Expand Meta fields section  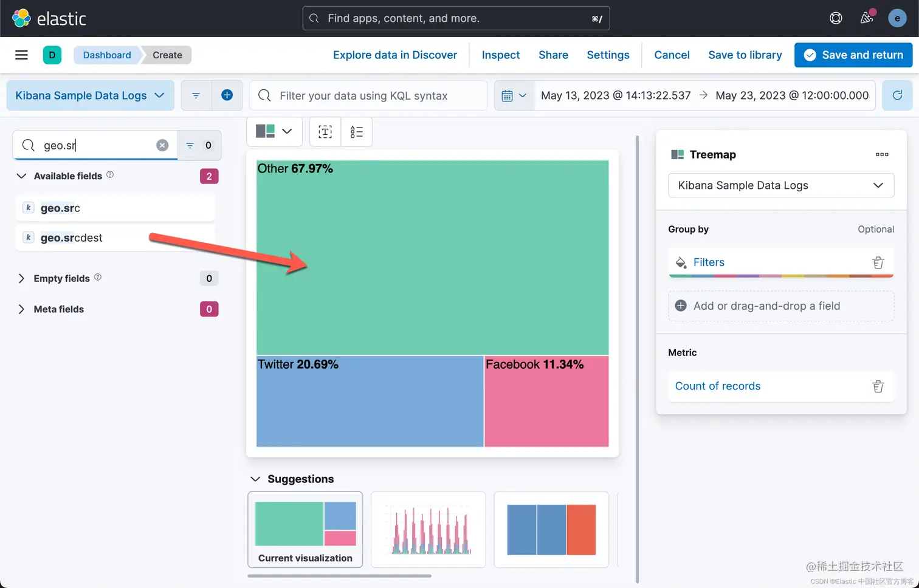[x=21, y=309]
